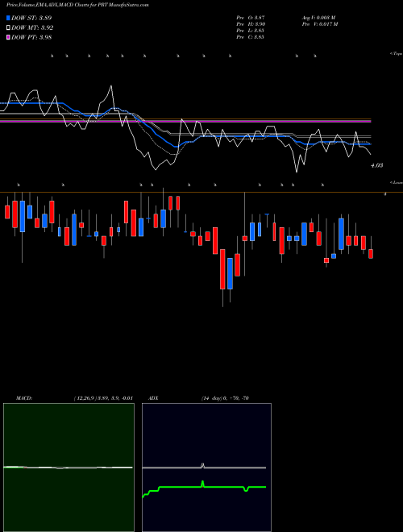This screenshot has width=403, height=532.
Task: Click the MACD panel heading label
Action: point(24,398)
